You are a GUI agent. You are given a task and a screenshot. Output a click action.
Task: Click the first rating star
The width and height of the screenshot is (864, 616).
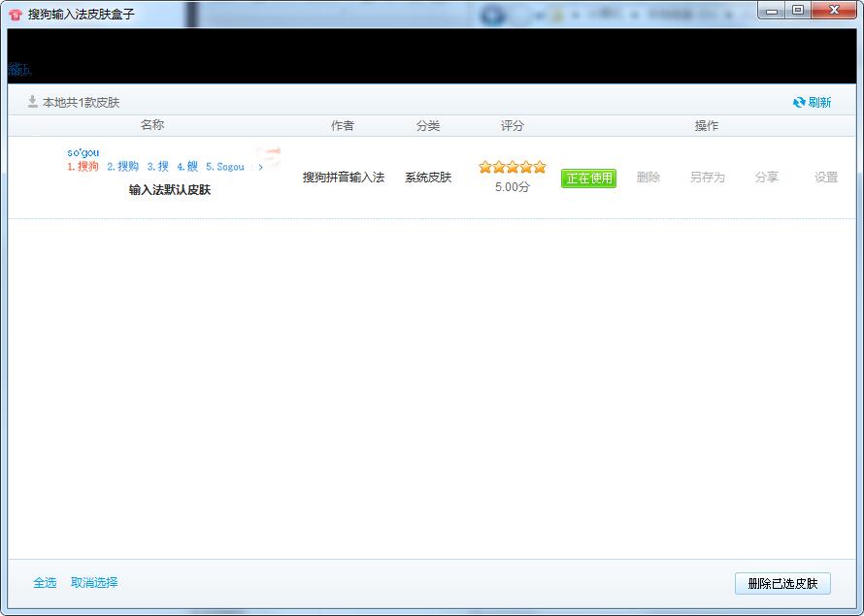484,166
